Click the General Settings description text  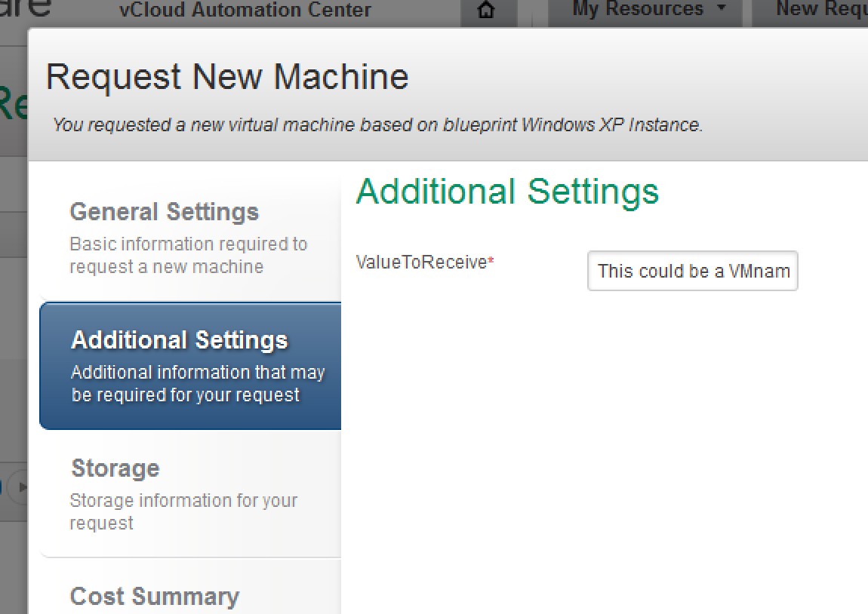[x=189, y=253]
